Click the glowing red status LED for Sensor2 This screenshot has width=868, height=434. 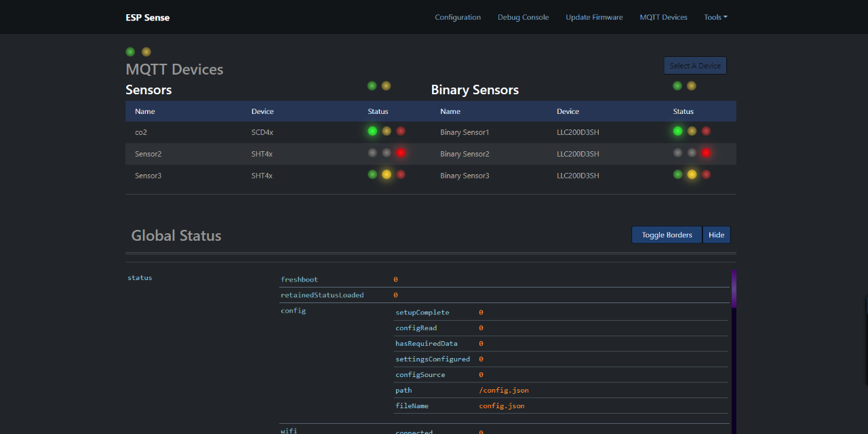pyautogui.click(x=400, y=153)
